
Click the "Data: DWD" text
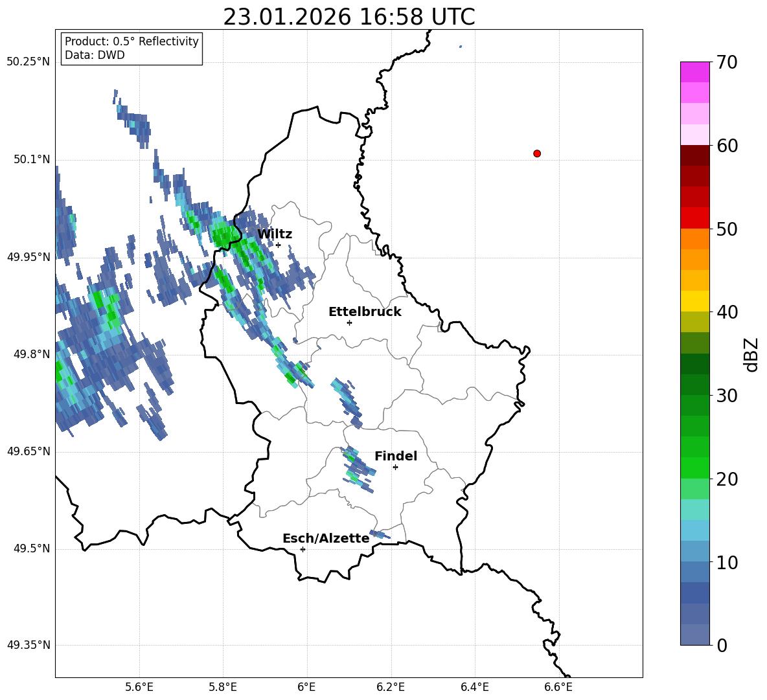coord(95,55)
